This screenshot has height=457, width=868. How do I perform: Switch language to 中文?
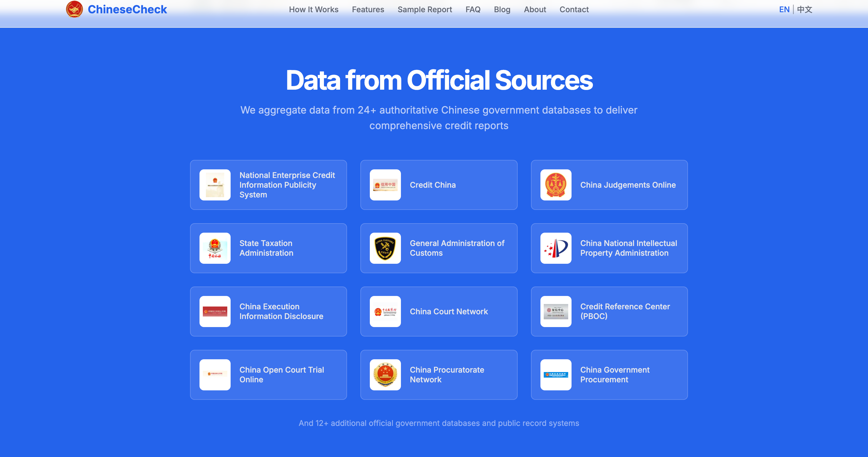(x=805, y=9)
